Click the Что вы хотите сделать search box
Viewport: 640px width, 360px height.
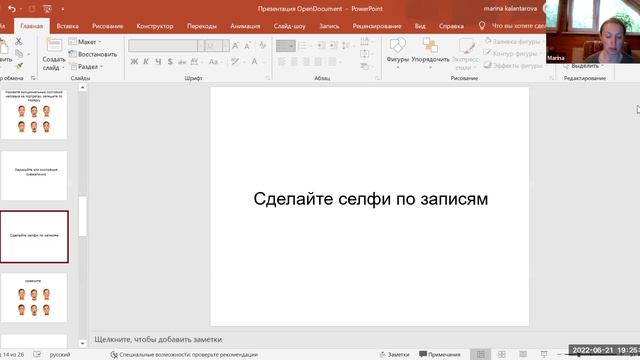(518, 26)
